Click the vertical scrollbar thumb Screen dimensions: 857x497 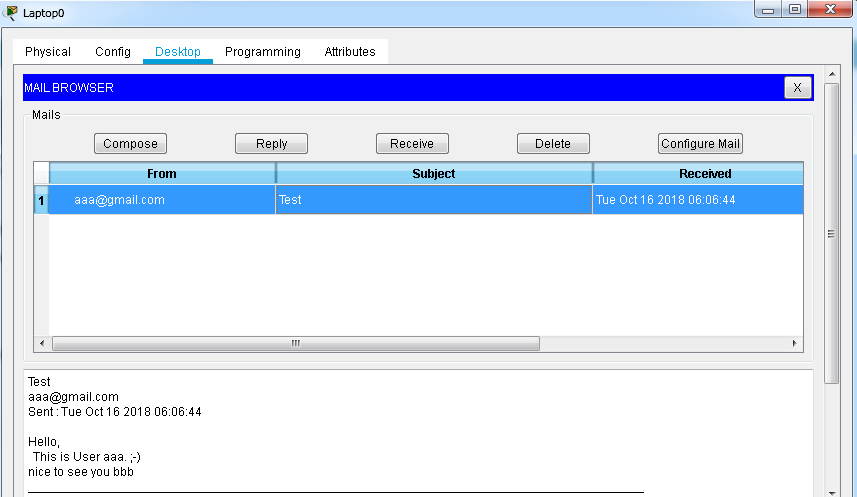832,234
